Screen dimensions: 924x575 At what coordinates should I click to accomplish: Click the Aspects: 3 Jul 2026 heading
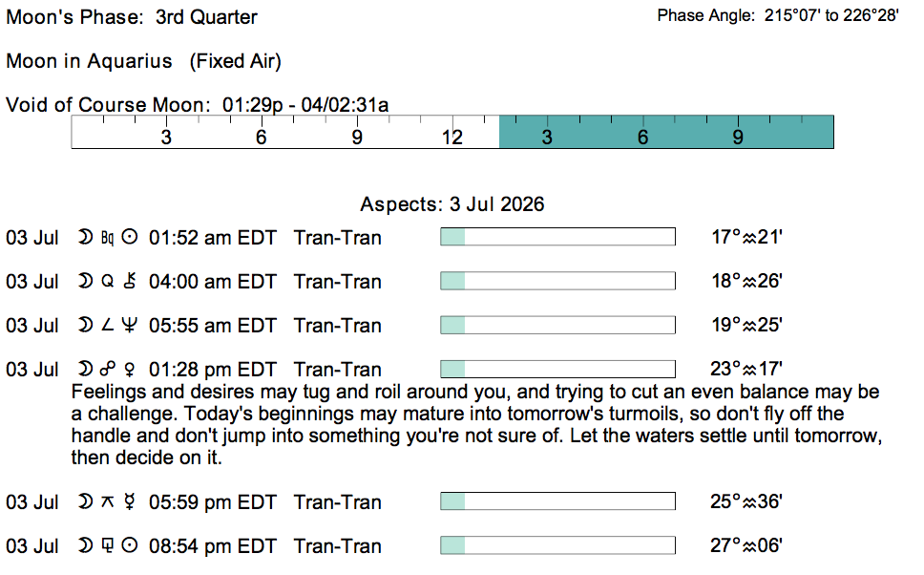pos(452,204)
